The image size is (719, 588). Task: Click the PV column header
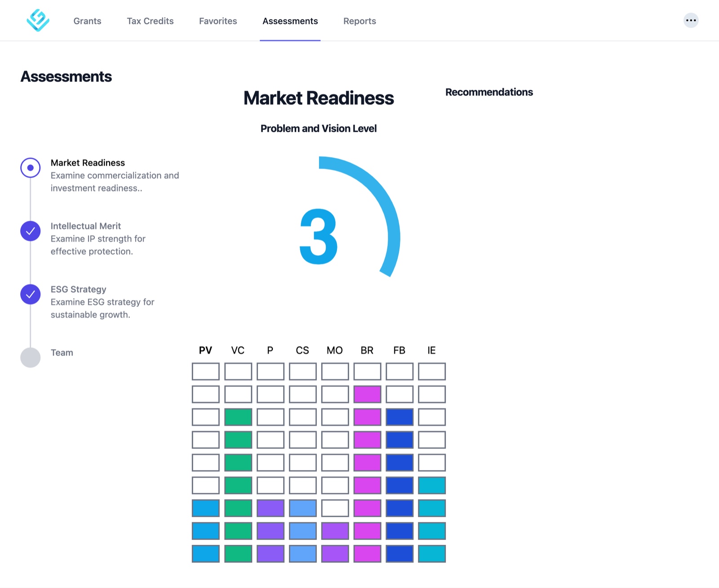[205, 350]
